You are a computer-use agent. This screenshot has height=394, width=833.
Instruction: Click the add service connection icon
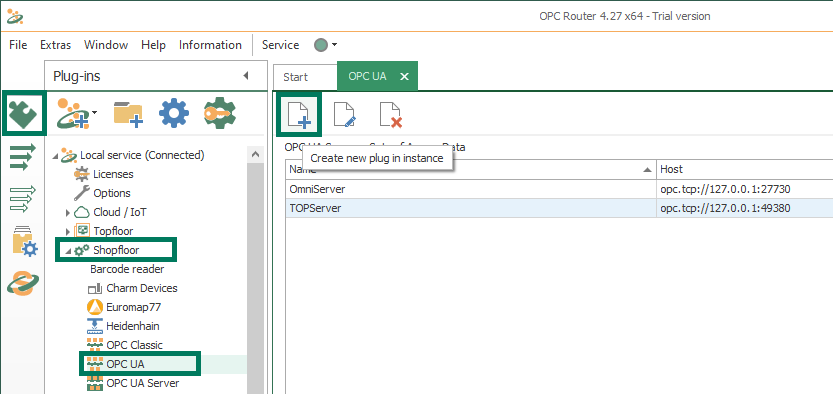(73, 113)
